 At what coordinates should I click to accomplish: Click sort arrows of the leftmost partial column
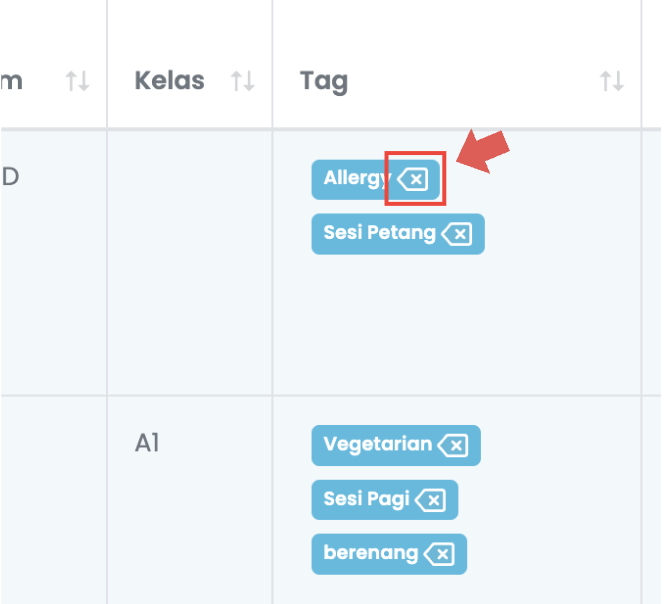pos(78,81)
